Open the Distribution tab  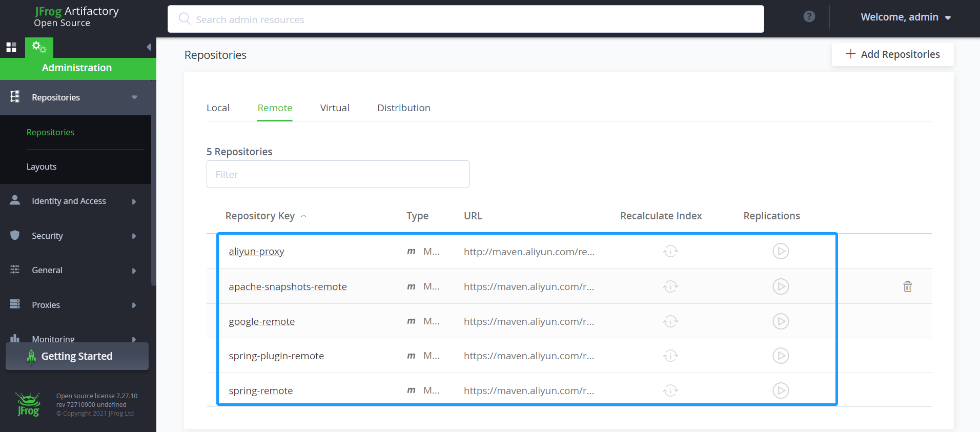[404, 108]
